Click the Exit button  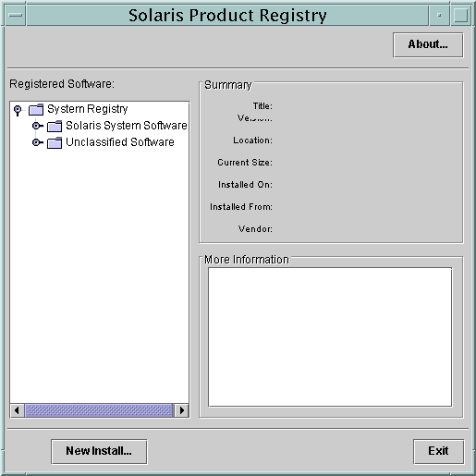[438, 451]
